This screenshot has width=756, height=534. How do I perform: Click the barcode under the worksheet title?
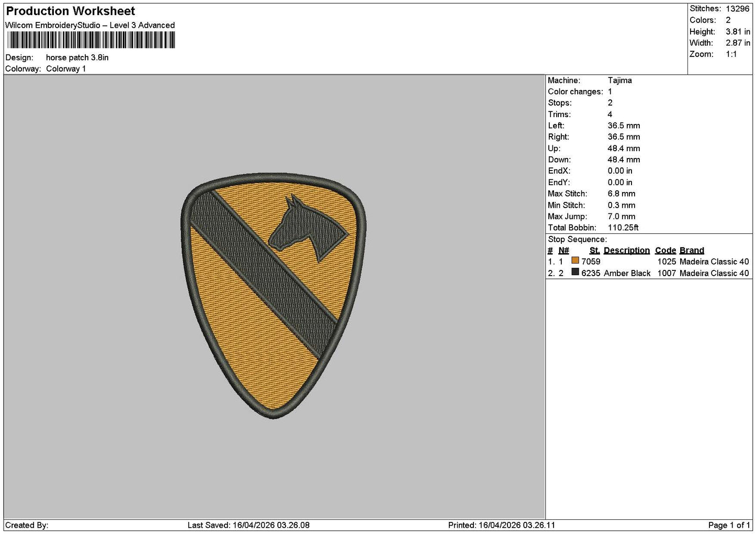(91, 40)
